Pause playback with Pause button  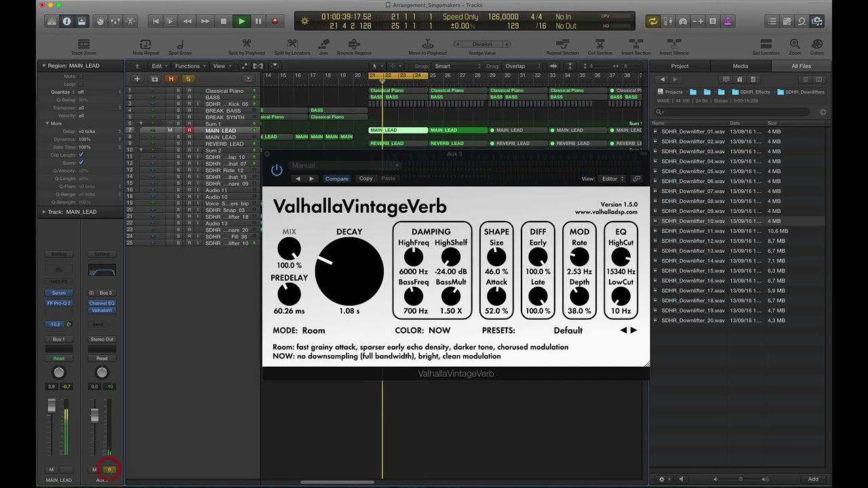click(x=258, y=21)
